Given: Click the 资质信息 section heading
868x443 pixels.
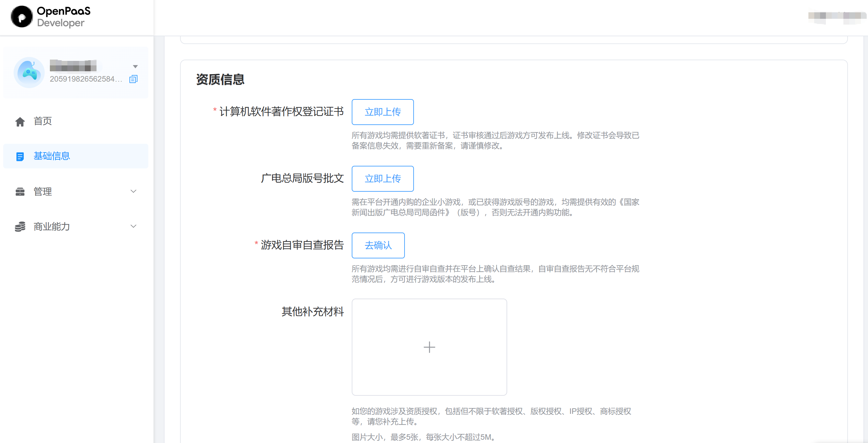Looking at the screenshot, I should pyautogui.click(x=220, y=80).
